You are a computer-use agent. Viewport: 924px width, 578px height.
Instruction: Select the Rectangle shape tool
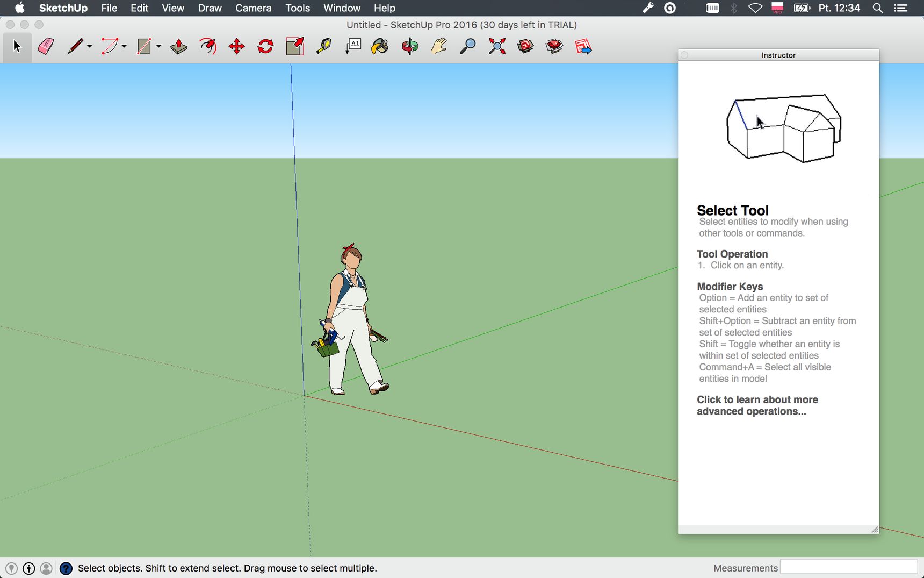point(144,47)
